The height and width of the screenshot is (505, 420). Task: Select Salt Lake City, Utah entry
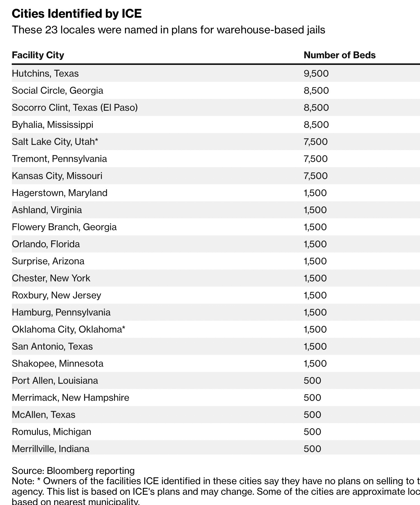55,142
